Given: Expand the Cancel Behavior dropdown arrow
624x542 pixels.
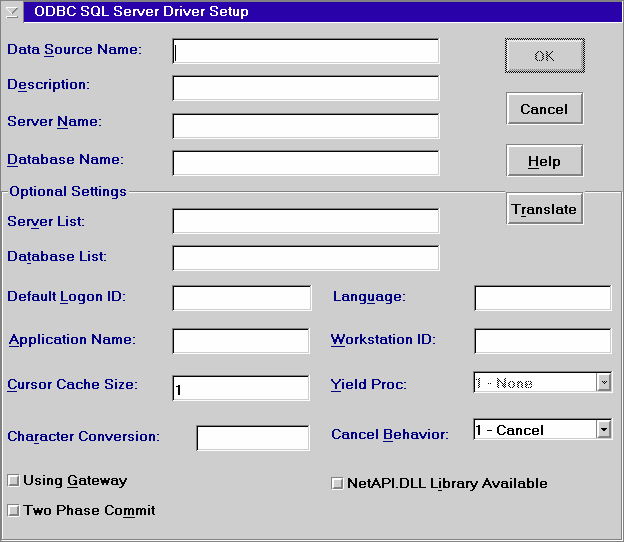Looking at the screenshot, I should click(604, 429).
